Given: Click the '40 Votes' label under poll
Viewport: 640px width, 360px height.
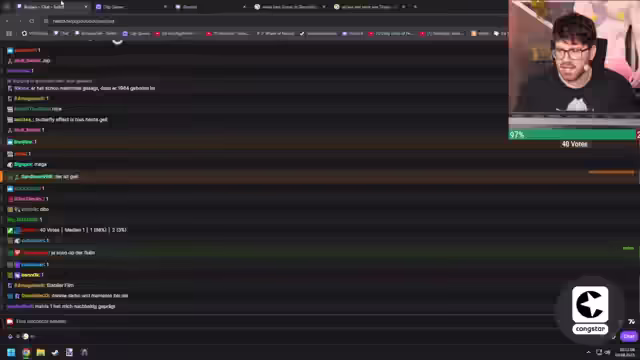Looking at the screenshot, I should tap(574, 144).
